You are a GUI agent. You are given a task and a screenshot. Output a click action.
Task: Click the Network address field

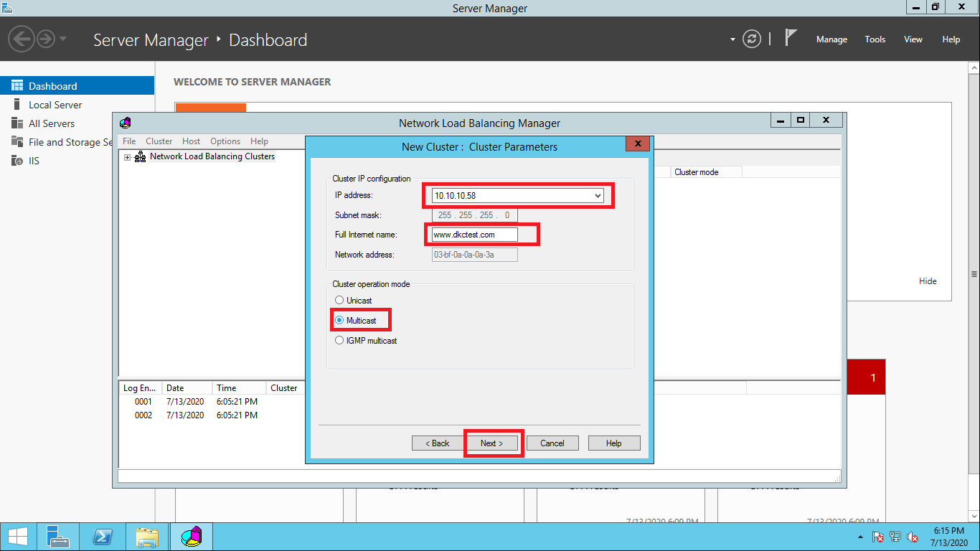[474, 255]
